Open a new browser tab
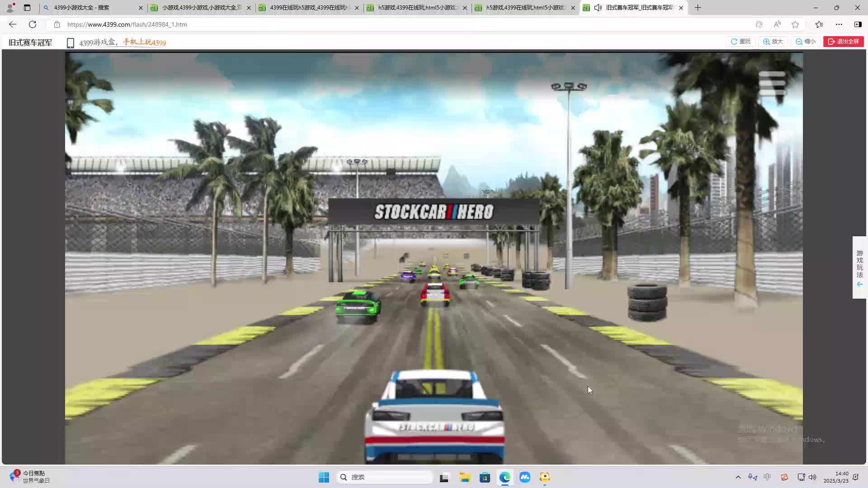The image size is (868, 488). click(698, 8)
